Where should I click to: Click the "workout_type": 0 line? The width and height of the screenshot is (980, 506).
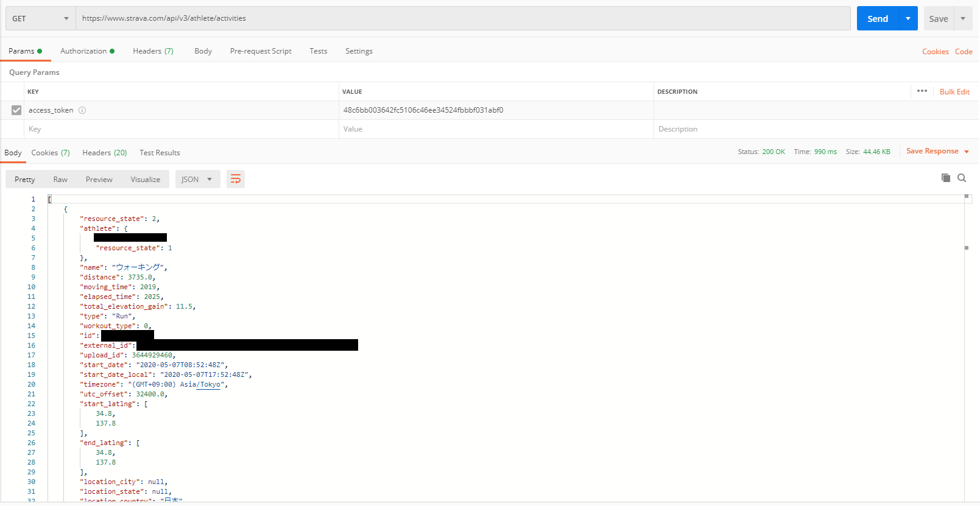(x=115, y=326)
